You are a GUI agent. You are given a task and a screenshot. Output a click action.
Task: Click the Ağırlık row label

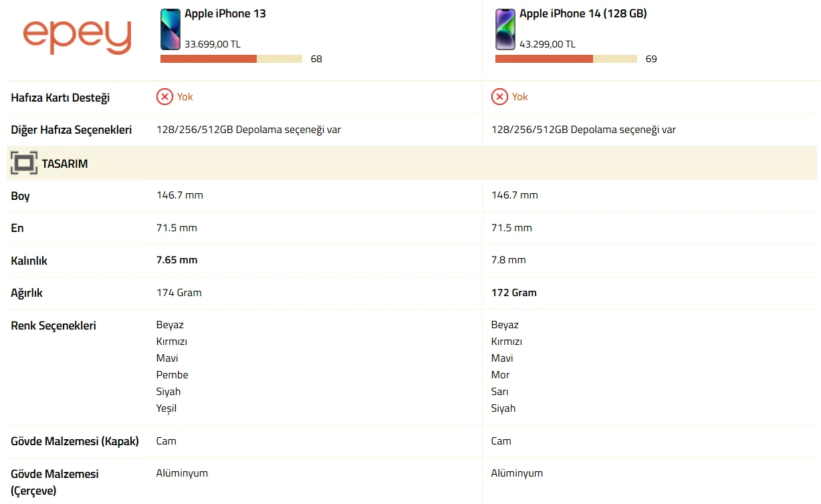[x=27, y=293]
